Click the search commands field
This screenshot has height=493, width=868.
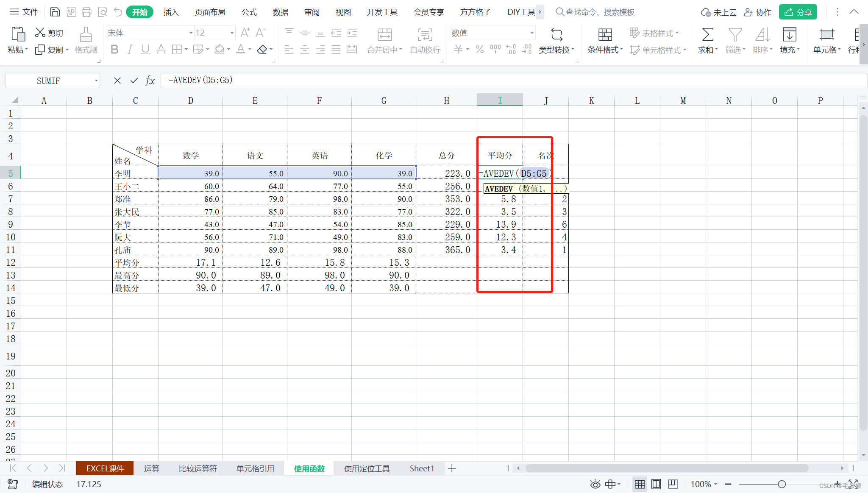point(595,12)
